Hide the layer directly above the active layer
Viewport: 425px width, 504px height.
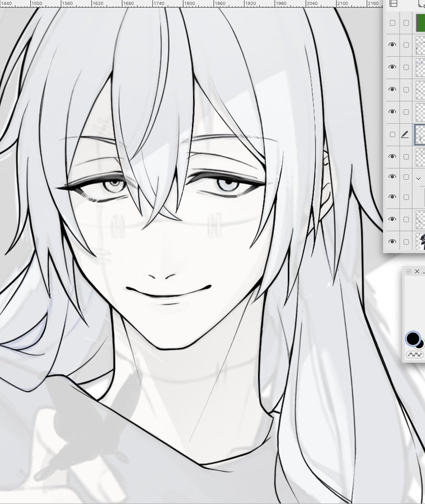point(392,112)
